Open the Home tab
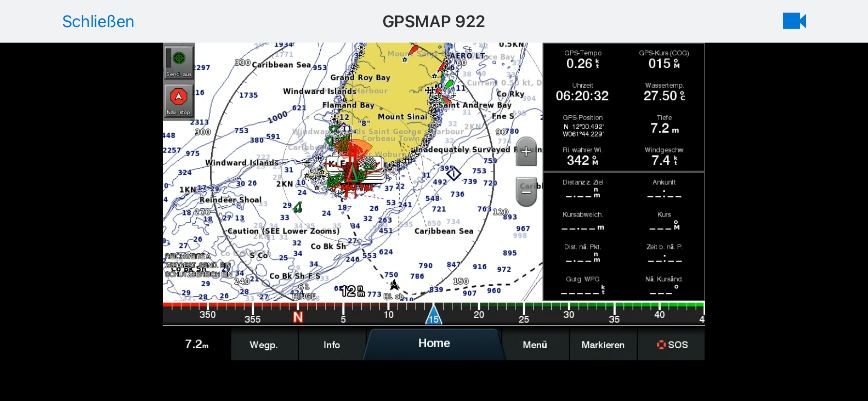This screenshot has height=401, width=868. 434,344
